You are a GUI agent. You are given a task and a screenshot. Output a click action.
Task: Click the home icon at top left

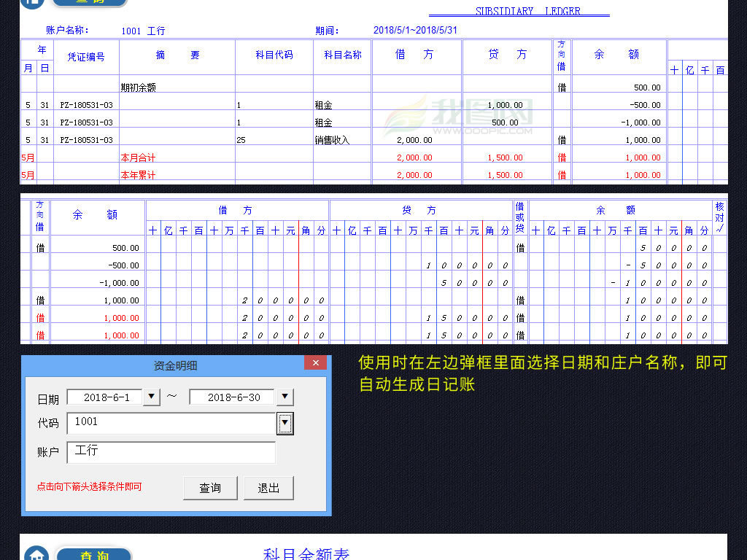pyautogui.click(x=31, y=3)
